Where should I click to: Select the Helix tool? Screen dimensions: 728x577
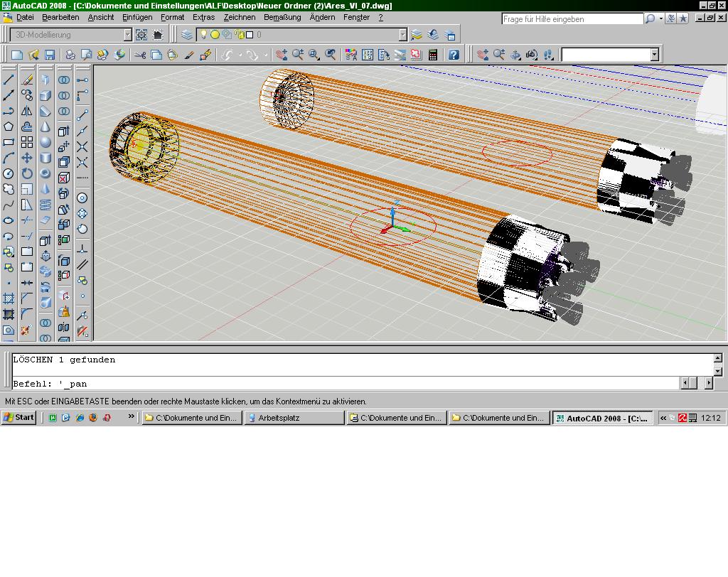45,205
